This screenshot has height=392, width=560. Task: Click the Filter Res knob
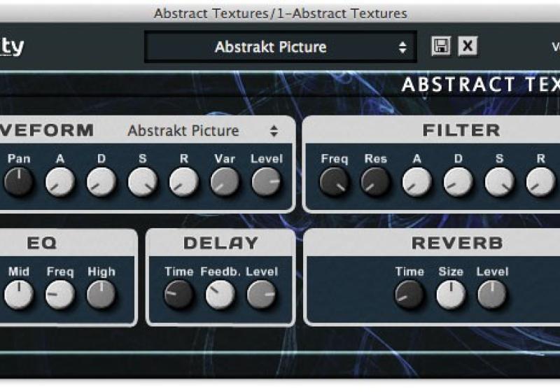[x=375, y=182]
